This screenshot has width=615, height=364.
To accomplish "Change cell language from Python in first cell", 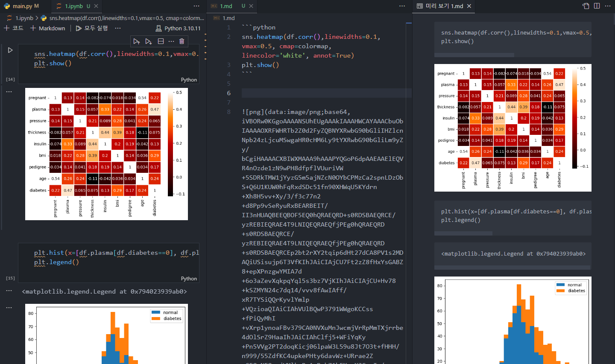I will click(189, 80).
